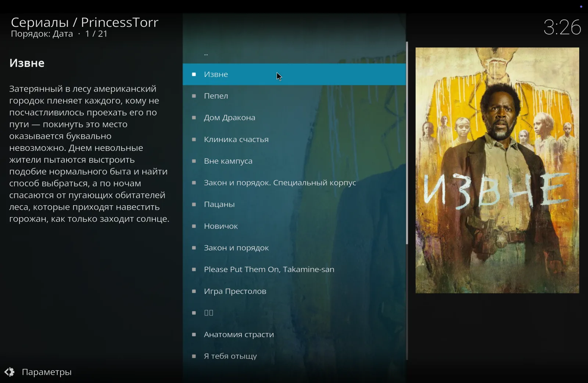The height and width of the screenshot is (383, 588).
Task: Open the Параметры gear icon
Action: (10, 372)
